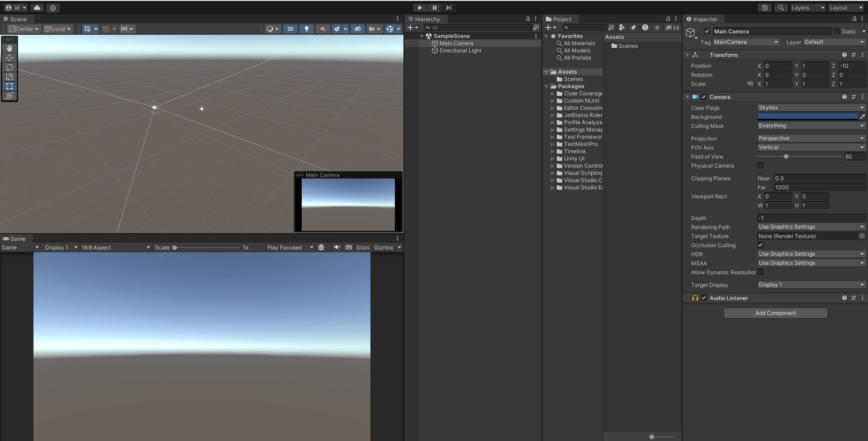Switch the Scene view to 2D mode
This screenshot has width=868, height=441.
coord(290,28)
